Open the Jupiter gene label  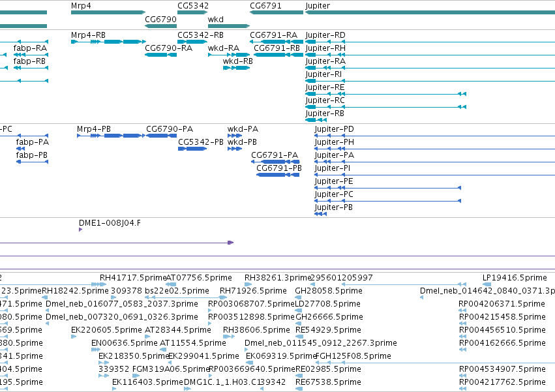318,6
